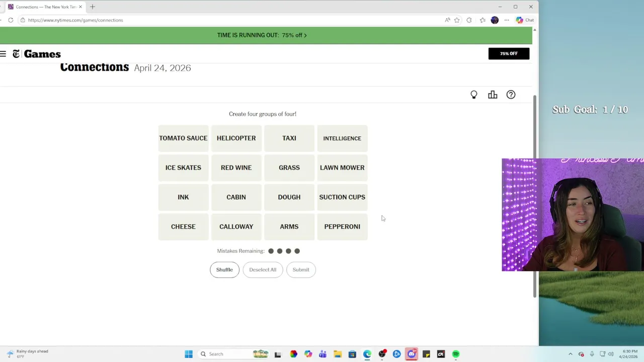Open the hamburger menu beside Games logo

click(x=3, y=54)
